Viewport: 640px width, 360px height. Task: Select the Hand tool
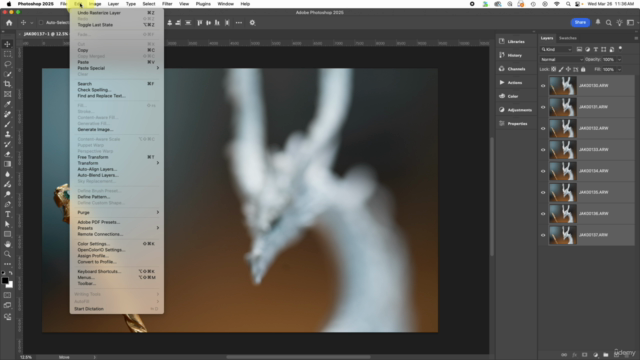(7, 244)
